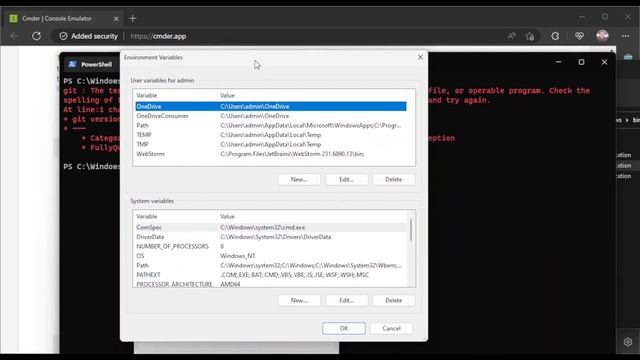Click New under system variables

coord(299,300)
